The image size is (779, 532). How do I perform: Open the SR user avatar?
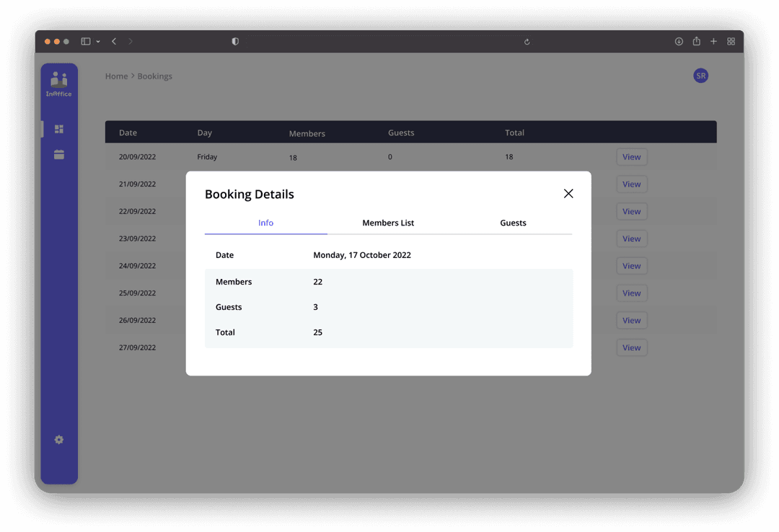[700, 76]
